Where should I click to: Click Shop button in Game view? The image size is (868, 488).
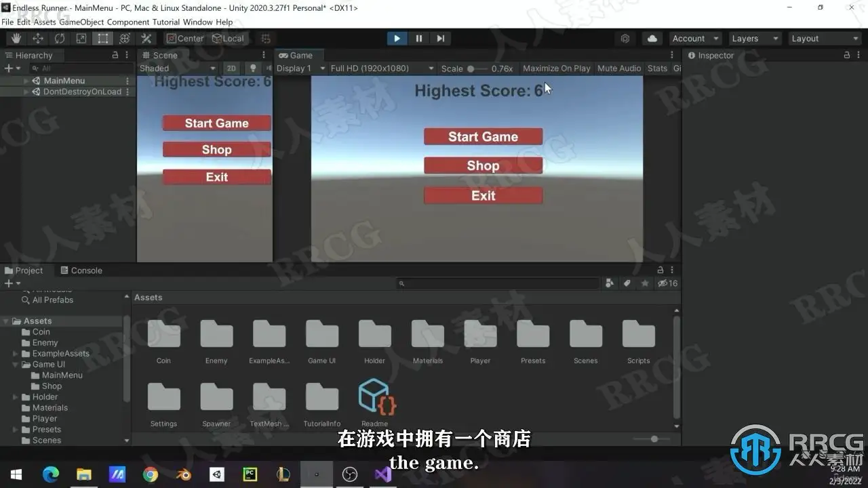[484, 166]
